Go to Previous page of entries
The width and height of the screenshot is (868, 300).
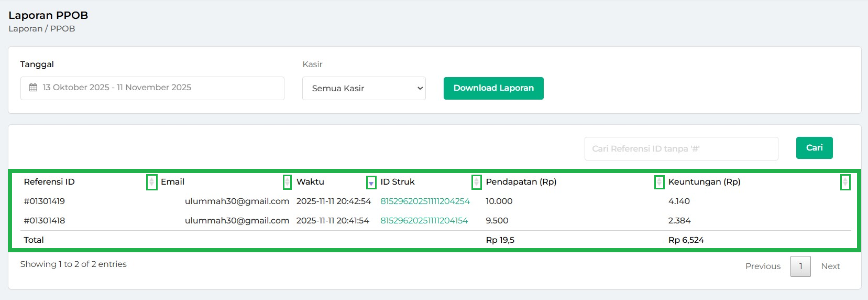pyautogui.click(x=762, y=266)
